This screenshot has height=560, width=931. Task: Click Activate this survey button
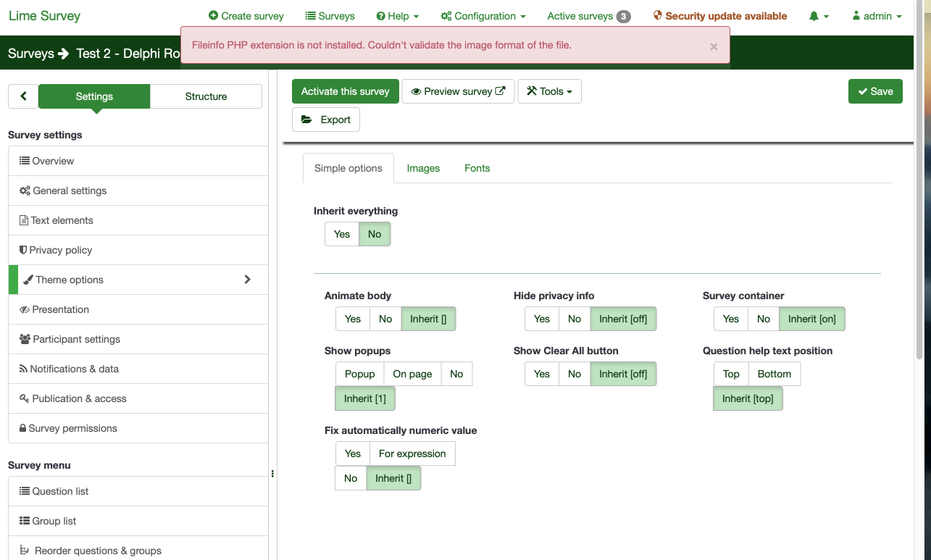345,91
